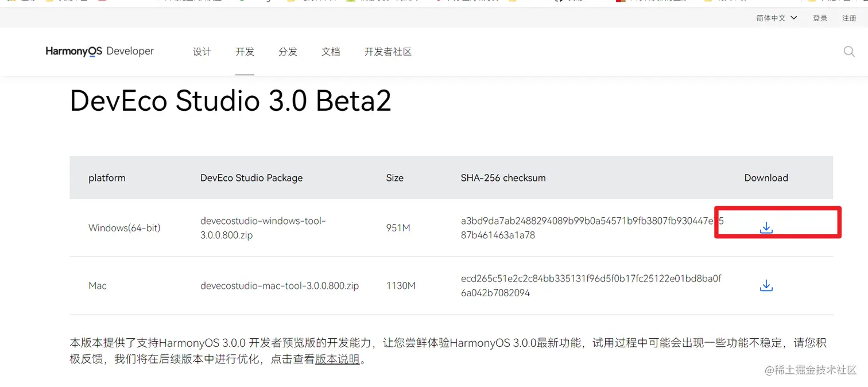
Task: Click the Mac platform cell
Action: coord(98,285)
